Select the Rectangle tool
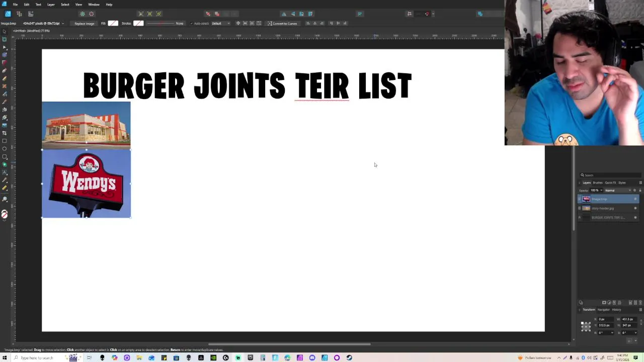This screenshot has height=362, width=644. pos(5,141)
